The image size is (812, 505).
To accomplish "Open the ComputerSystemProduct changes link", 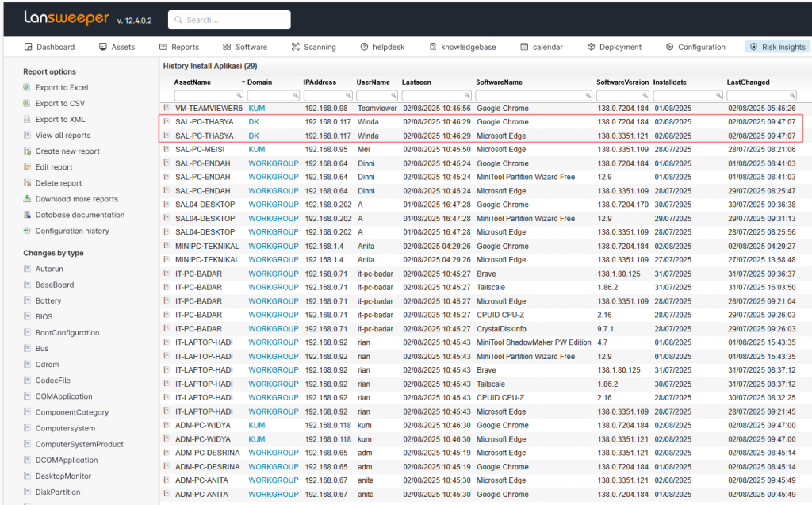I will [x=79, y=444].
